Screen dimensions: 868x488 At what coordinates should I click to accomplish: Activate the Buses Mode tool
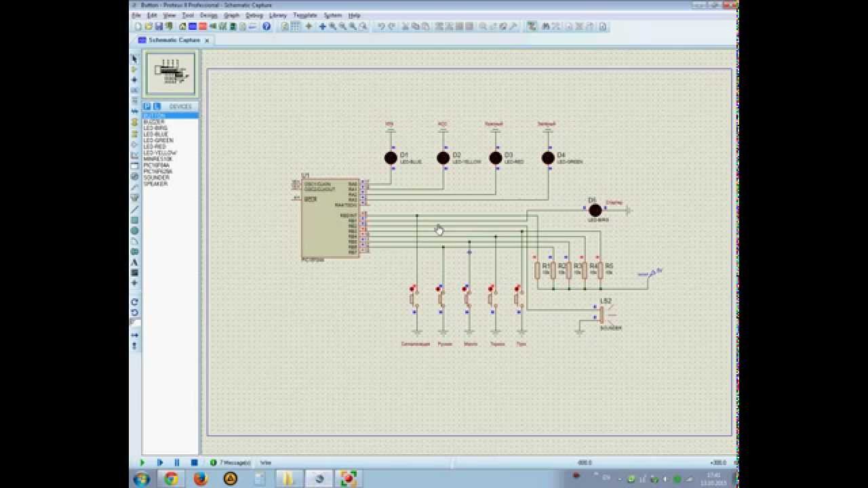(134, 110)
